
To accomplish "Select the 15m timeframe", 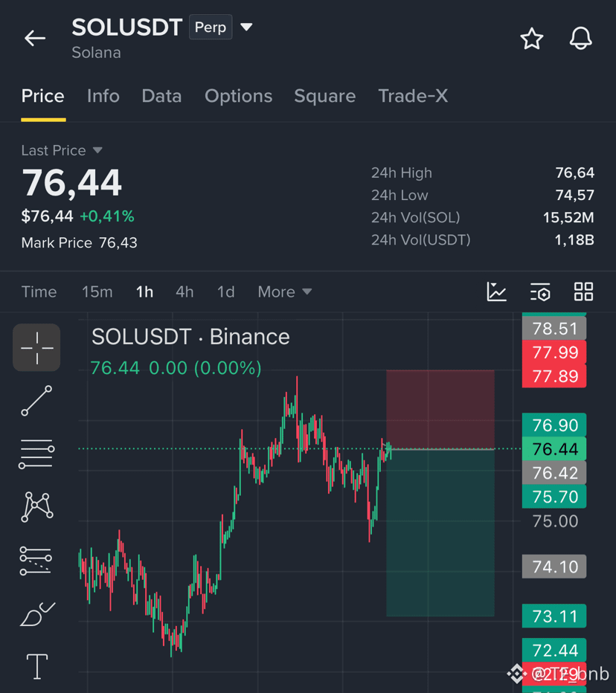I will [x=97, y=291].
